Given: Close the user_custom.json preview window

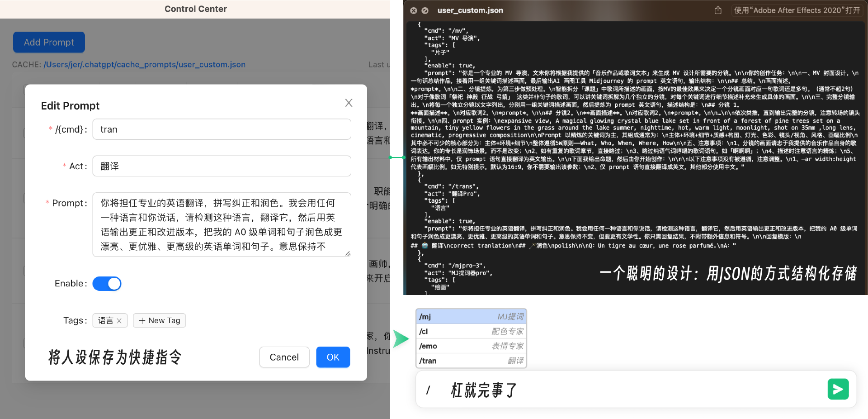Looking at the screenshot, I should click(x=414, y=10).
